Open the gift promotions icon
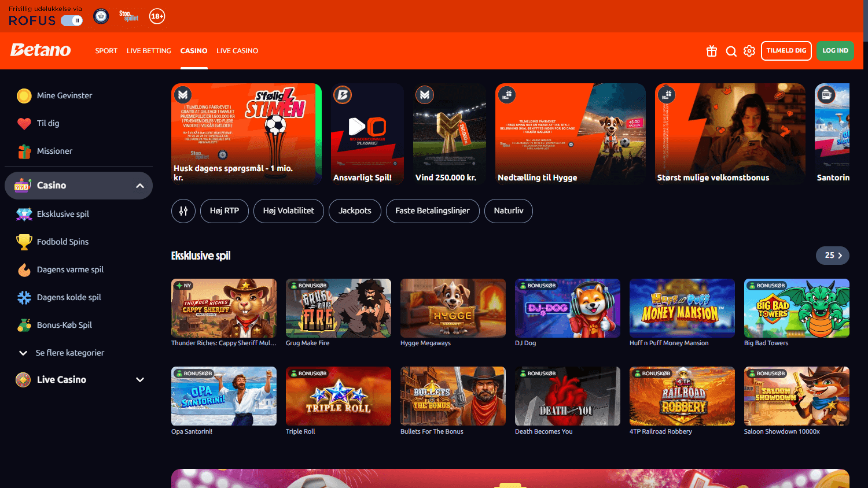This screenshot has height=488, width=868. coord(712,51)
